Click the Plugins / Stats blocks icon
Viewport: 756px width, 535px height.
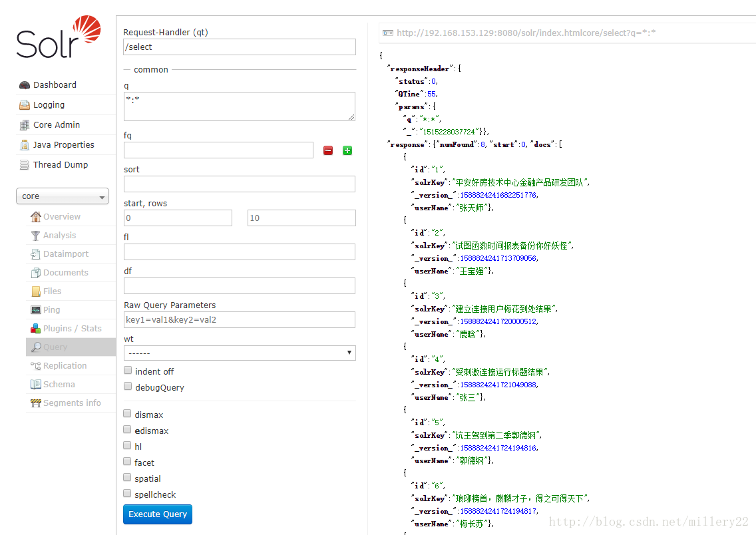pos(36,329)
